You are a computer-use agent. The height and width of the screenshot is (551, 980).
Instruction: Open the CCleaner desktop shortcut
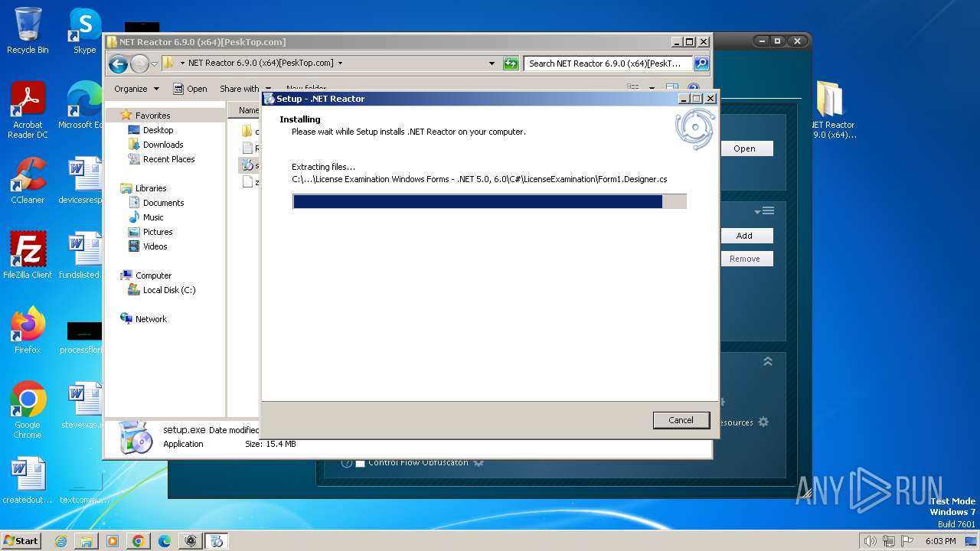[28, 181]
